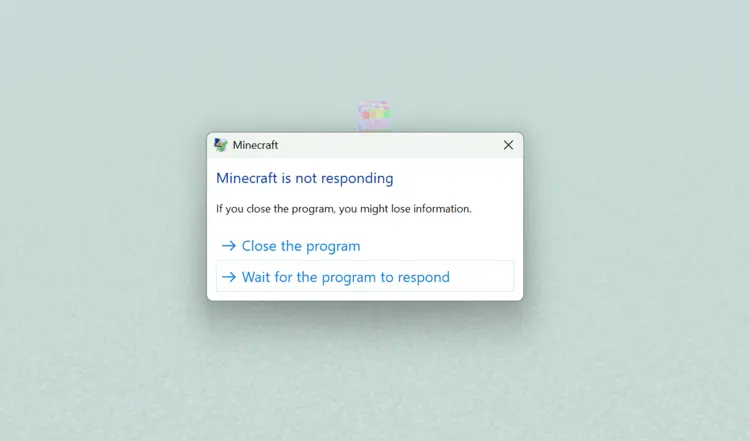Click the word If starting the warning sentence
The image size is (750, 441).
[219, 209]
